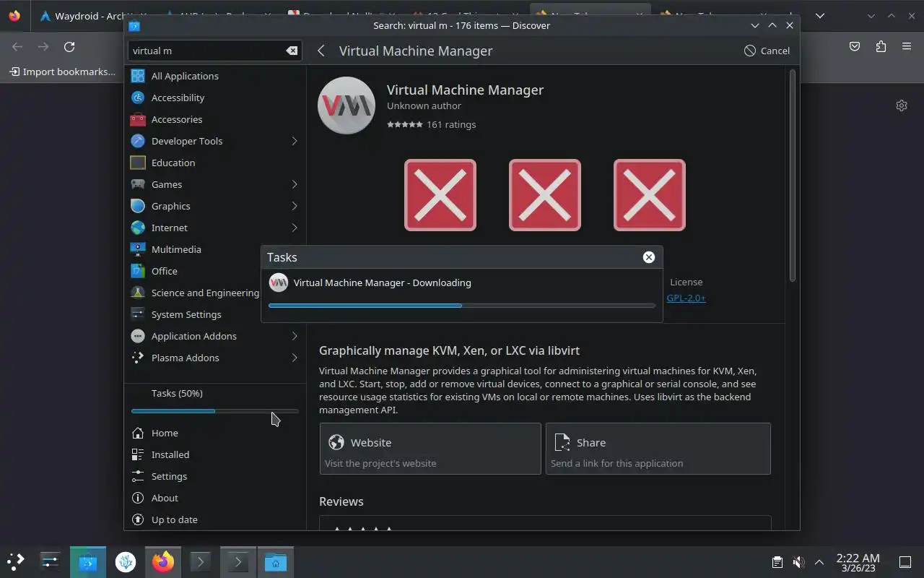
Task: Select the Office category icon
Action: (138, 271)
